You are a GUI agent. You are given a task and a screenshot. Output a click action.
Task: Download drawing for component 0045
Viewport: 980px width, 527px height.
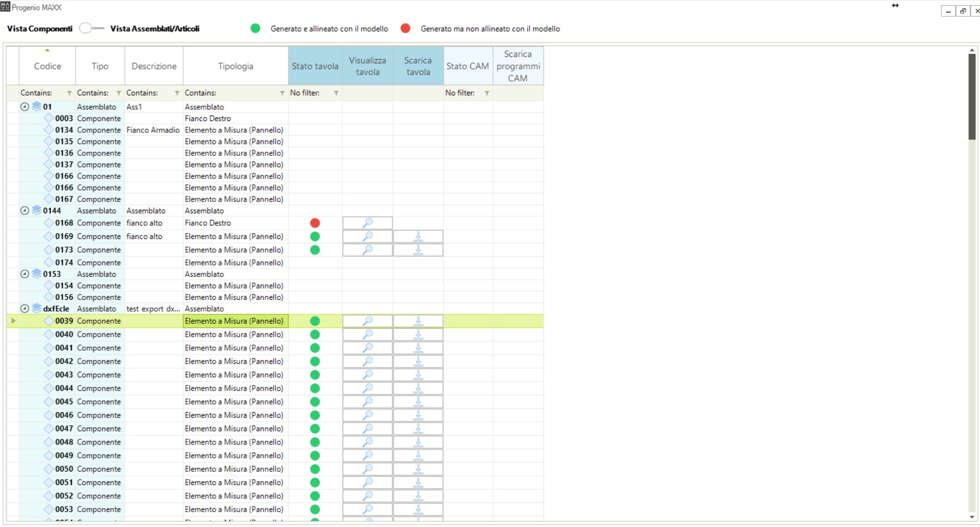pos(418,401)
